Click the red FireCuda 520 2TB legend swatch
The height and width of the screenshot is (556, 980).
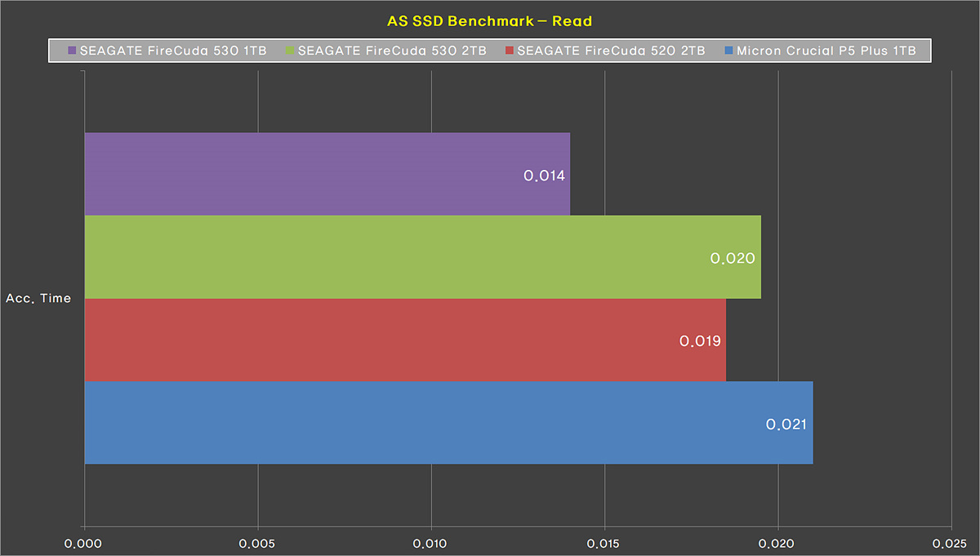coord(510,51)
